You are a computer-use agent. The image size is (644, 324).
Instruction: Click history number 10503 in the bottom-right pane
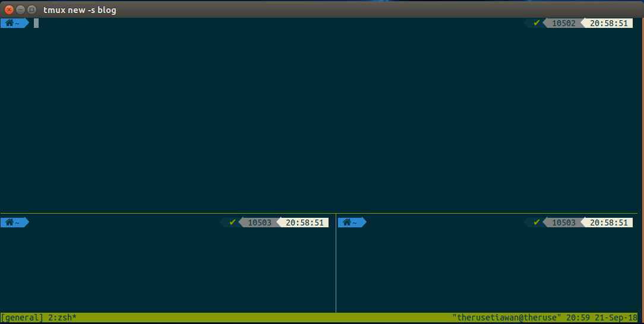point(563,223)
